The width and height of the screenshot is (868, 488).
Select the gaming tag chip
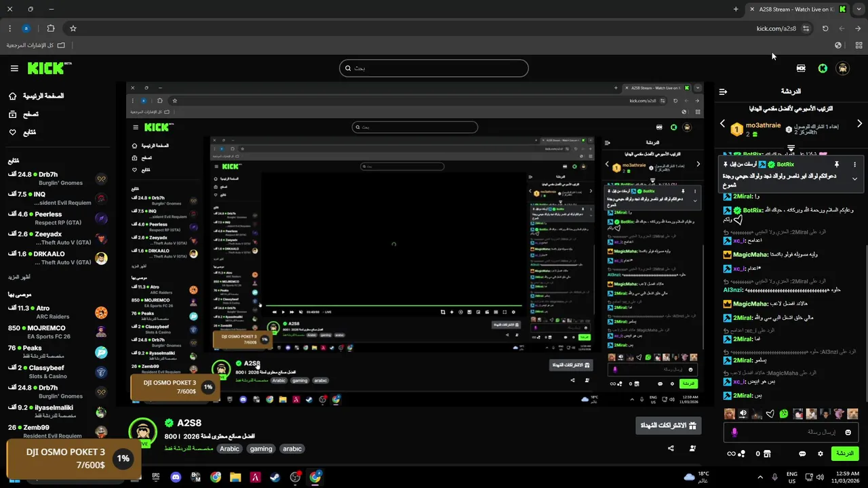click(260, 449)
